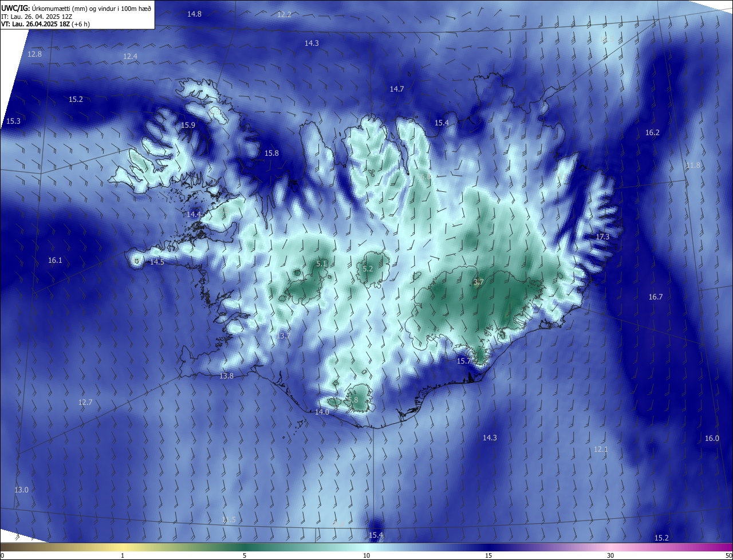Click the 16.0 value label

coord(711,438)
